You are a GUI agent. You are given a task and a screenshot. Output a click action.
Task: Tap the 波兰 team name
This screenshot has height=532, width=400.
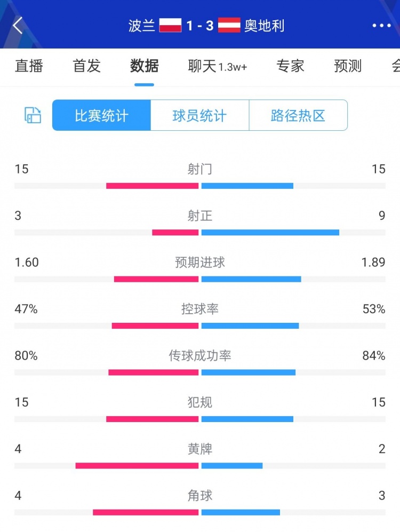pyautogui.click(x=142, y=25)
